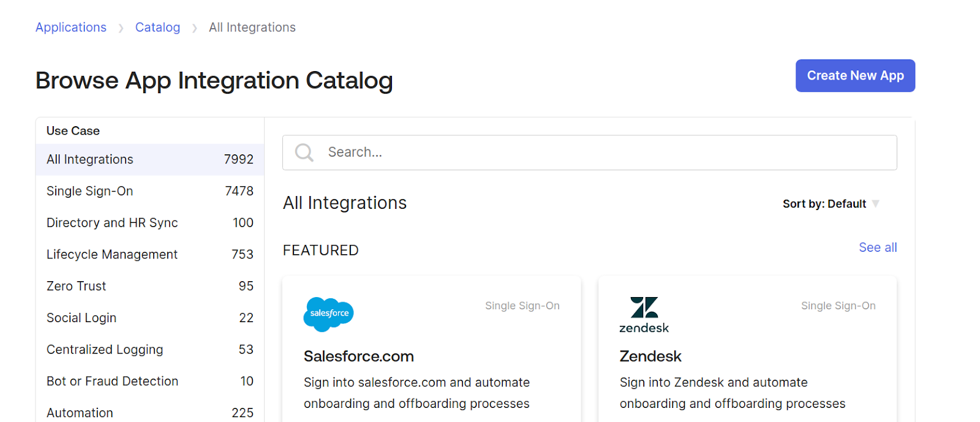The width and height of the screenshot is (980, 422).
Task: Filter by Single Sign-On use case
Action: [x=89, y=191]
